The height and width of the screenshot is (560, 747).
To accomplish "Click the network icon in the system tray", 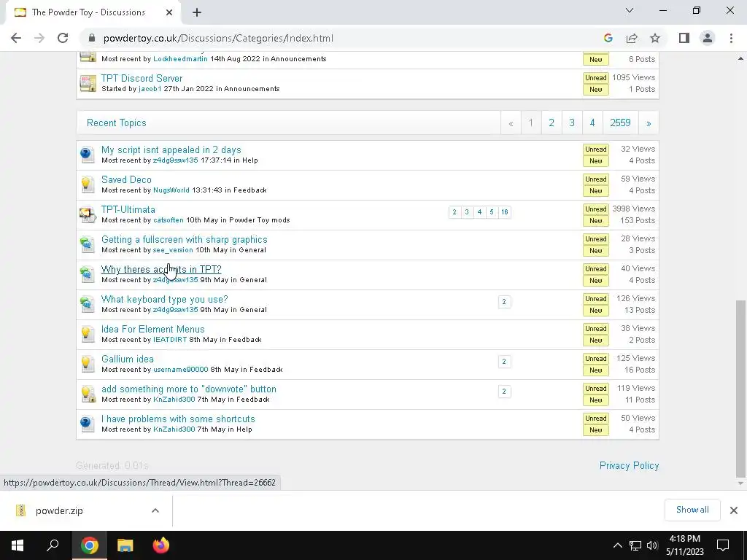I will click(x=635, y=545).
